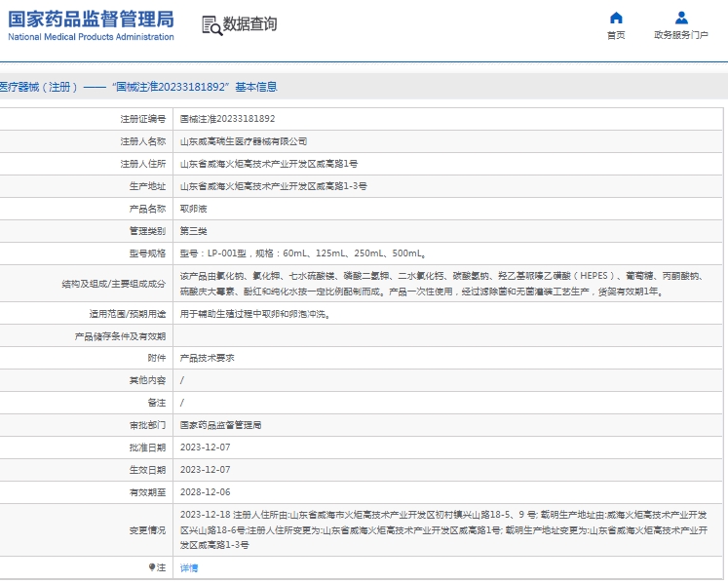Click the home icon labeled 首页

pyautogui.click(x=616, y=18)
